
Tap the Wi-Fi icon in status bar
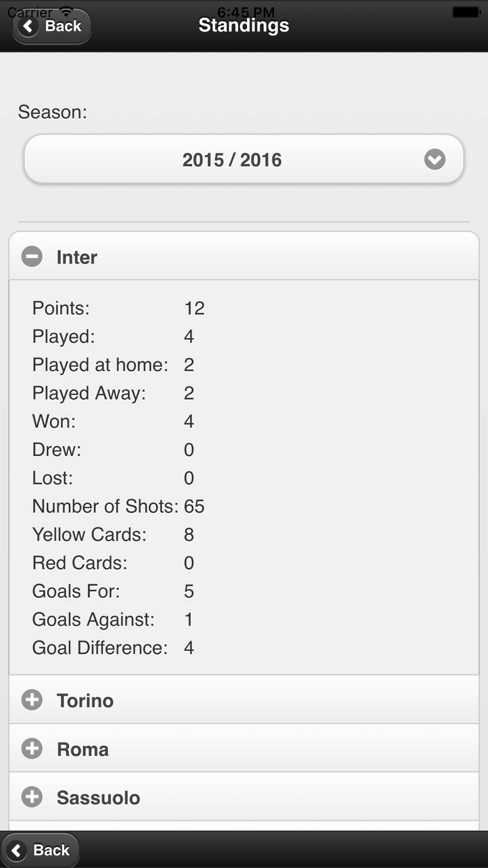[x=66, y=11]
